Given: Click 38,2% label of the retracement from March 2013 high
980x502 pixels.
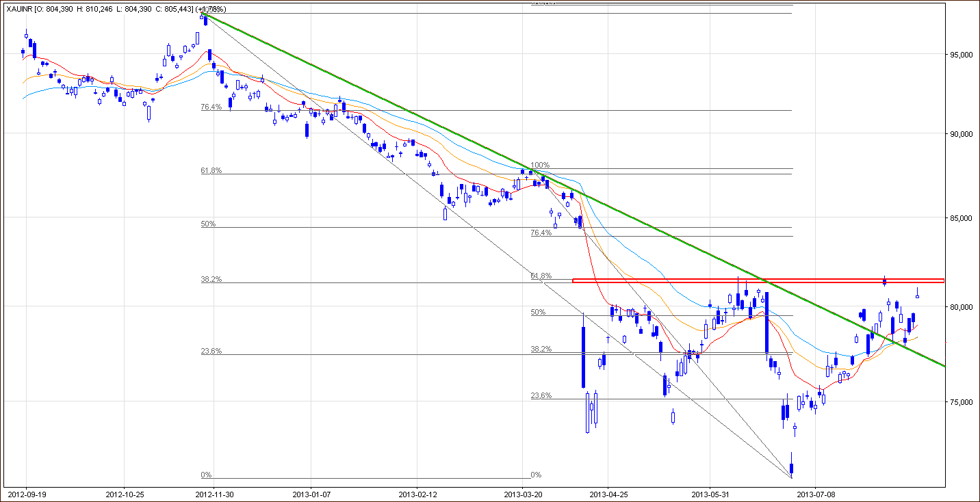Looking at the screenshot, I should point(541,348).
